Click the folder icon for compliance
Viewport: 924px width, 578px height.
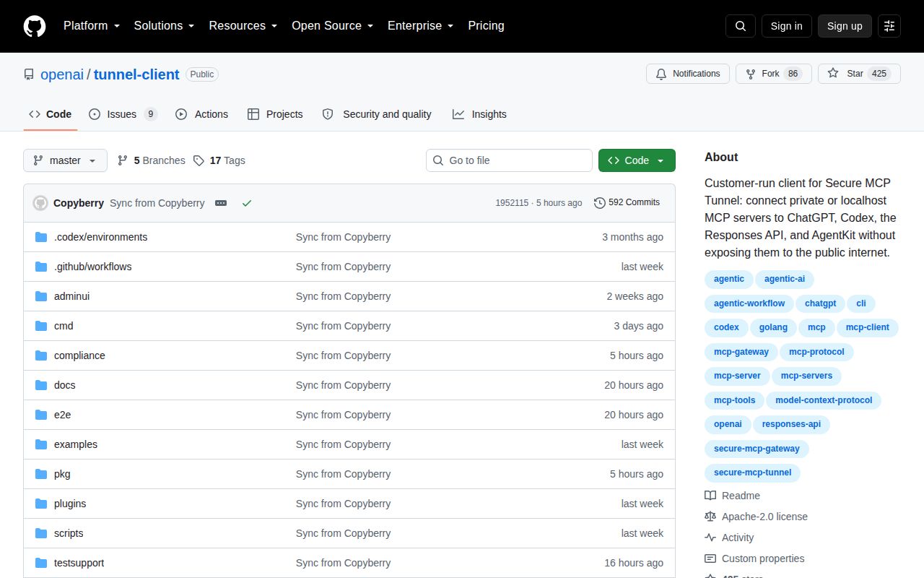(x=41, y=355)
